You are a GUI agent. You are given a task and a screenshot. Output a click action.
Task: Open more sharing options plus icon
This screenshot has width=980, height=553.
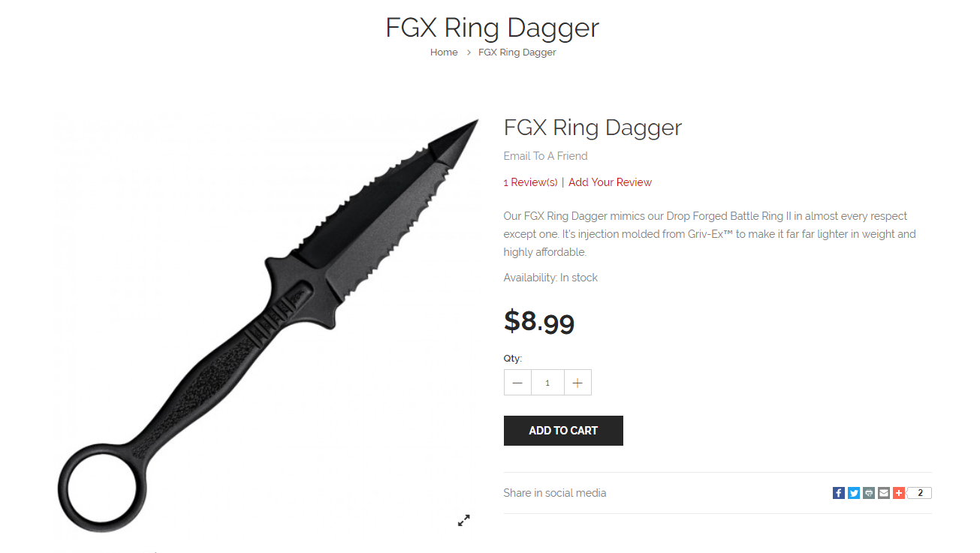click(899, 493)
